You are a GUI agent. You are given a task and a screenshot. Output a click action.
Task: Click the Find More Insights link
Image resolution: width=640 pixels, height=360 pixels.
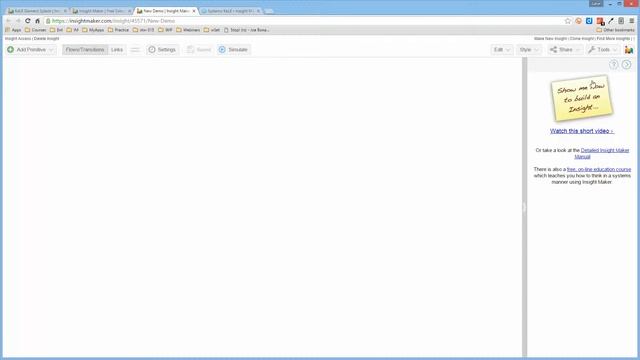[613, 38]
